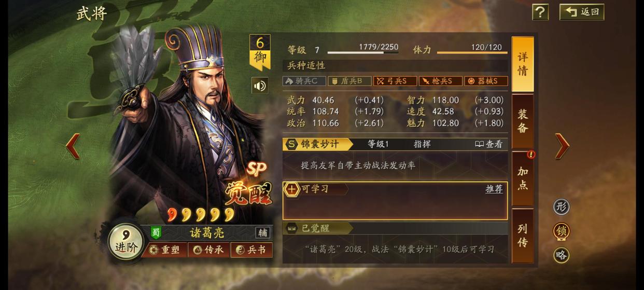
Task: Select the 枪兵S troop aptitude
Action: 440,81
